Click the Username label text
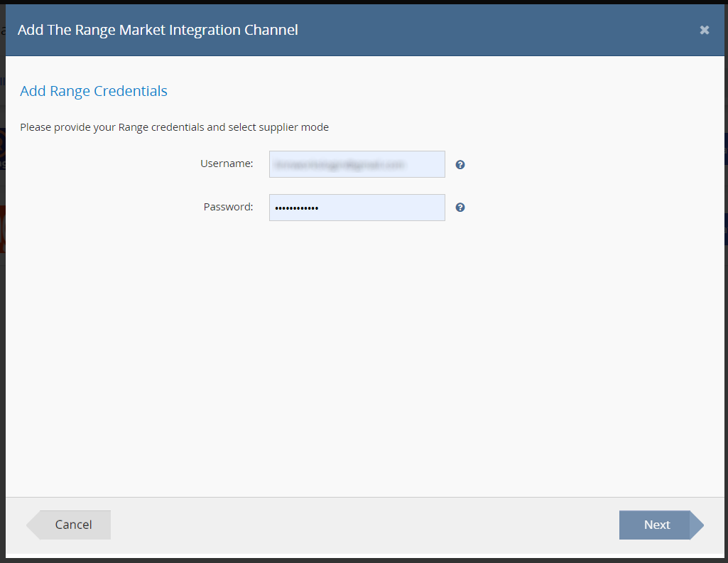The height and width of the screenshot is (563, 728). pyautogui.click(x=227, y=163)
